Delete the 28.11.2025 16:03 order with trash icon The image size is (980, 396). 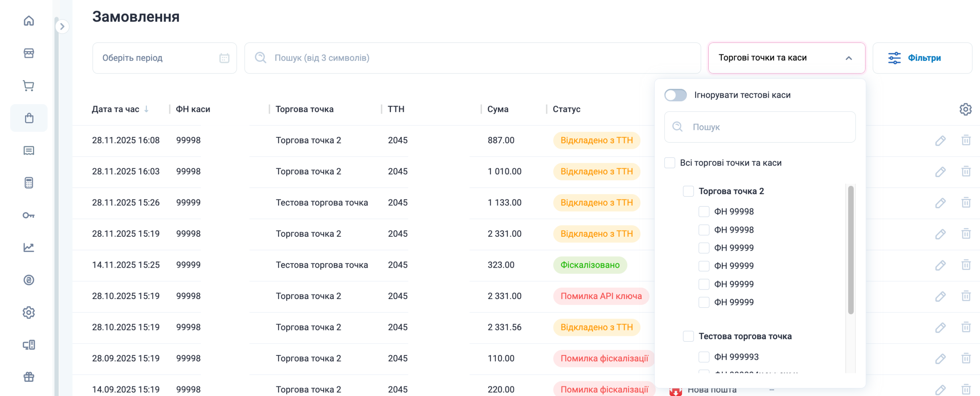coord(966,172)
